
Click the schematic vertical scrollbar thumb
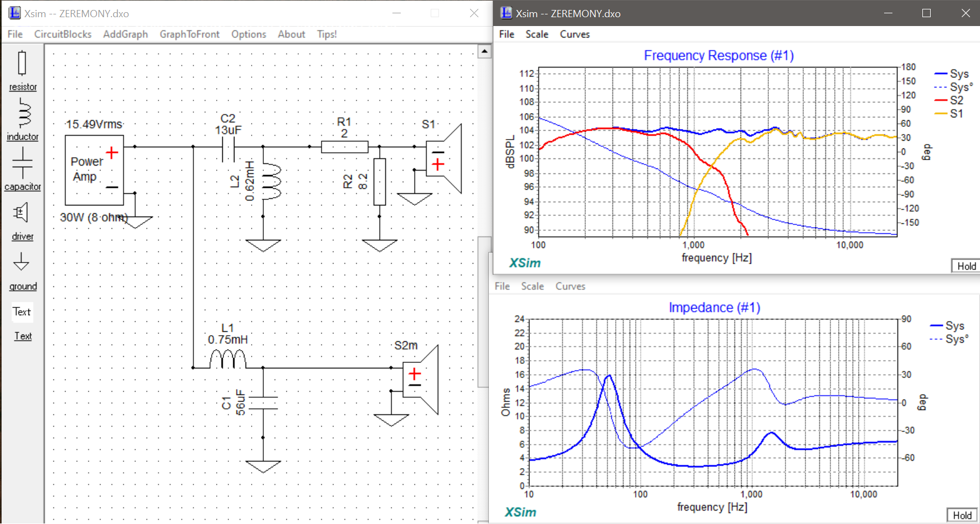coord(484,312)
